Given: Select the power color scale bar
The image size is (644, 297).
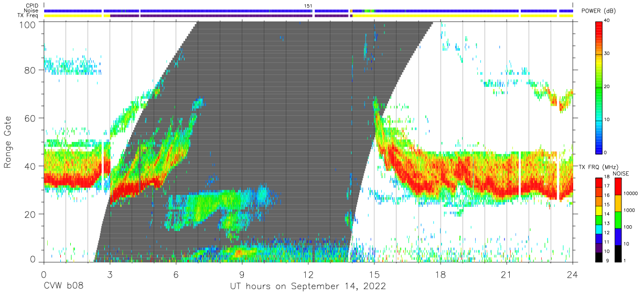Looking at the screenshot, I should coord(600,87).
